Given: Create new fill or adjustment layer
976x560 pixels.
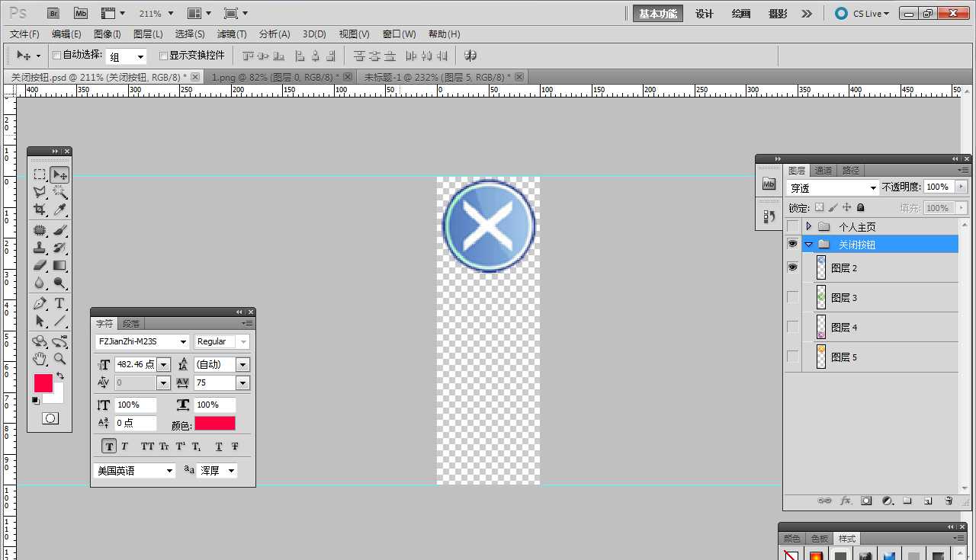Looking at the screenshot, I should 887,501.
